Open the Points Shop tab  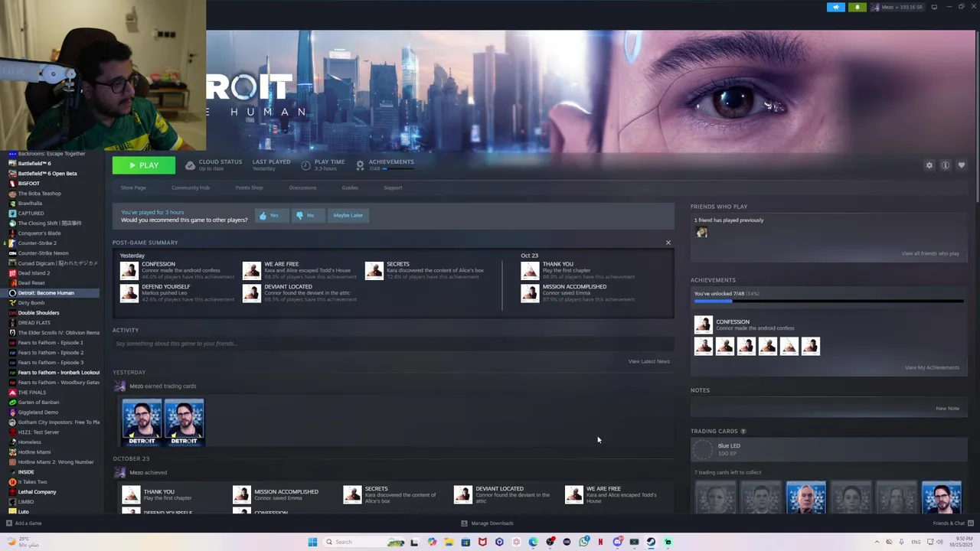(249, 187)
